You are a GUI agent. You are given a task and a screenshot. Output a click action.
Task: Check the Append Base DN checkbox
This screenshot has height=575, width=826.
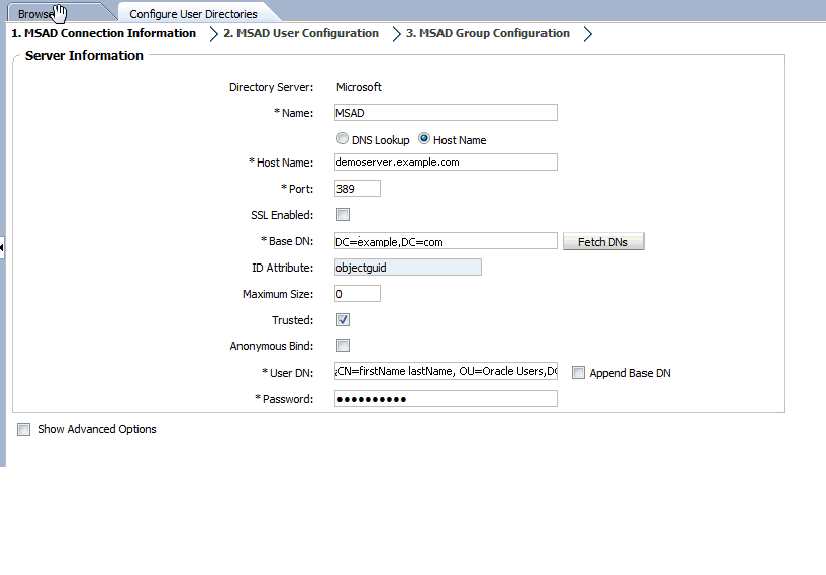click(x=578, y=373)
